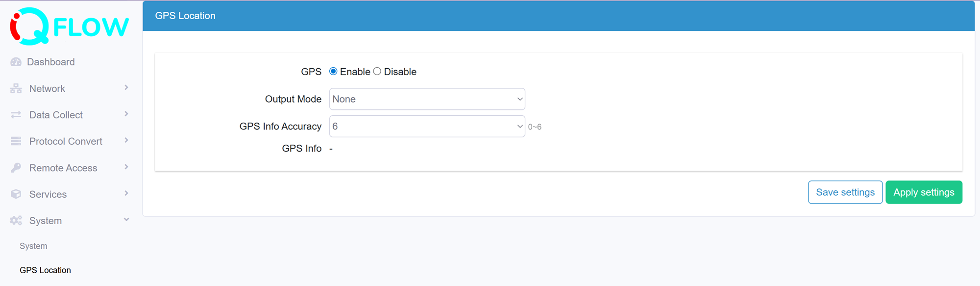The height and width of the screenshot is (286, 980).
Task: Apply settings with the green button
Action: pos(924,192)
